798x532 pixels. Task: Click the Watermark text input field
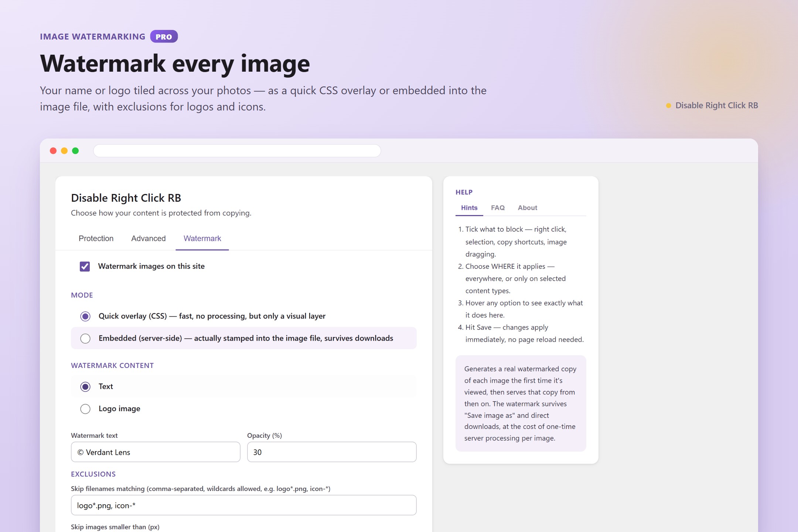tap(156, 452)
